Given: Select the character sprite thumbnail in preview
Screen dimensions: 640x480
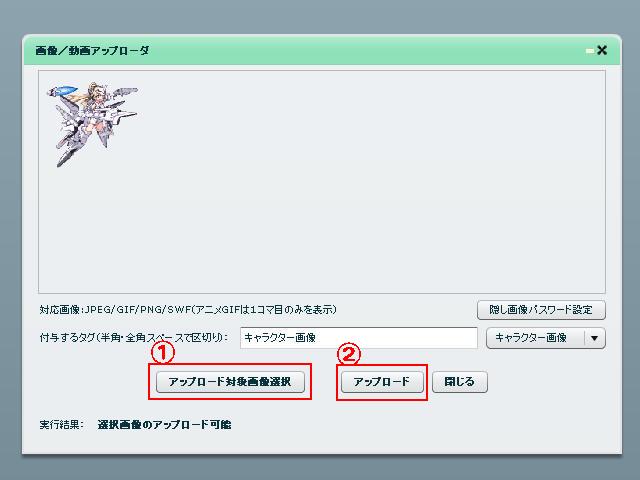Looking at the screenshot, I should tap(92, 123).
